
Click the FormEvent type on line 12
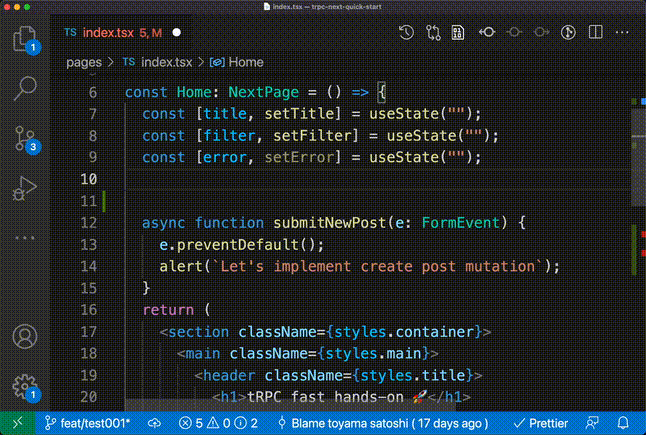pos(461,223)
